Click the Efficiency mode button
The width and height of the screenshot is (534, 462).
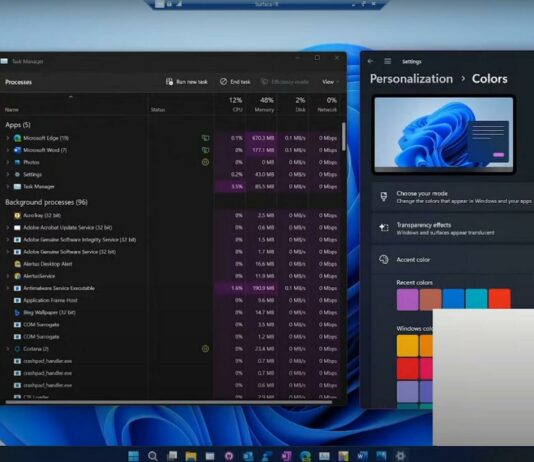(x=285, y=82)
